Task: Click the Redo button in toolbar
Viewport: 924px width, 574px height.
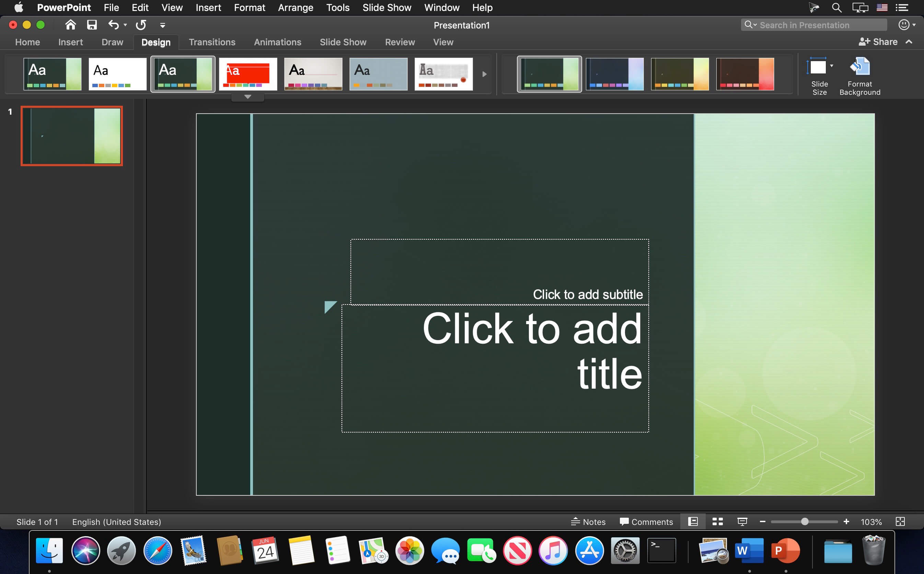Action: (x=140, y=25)
